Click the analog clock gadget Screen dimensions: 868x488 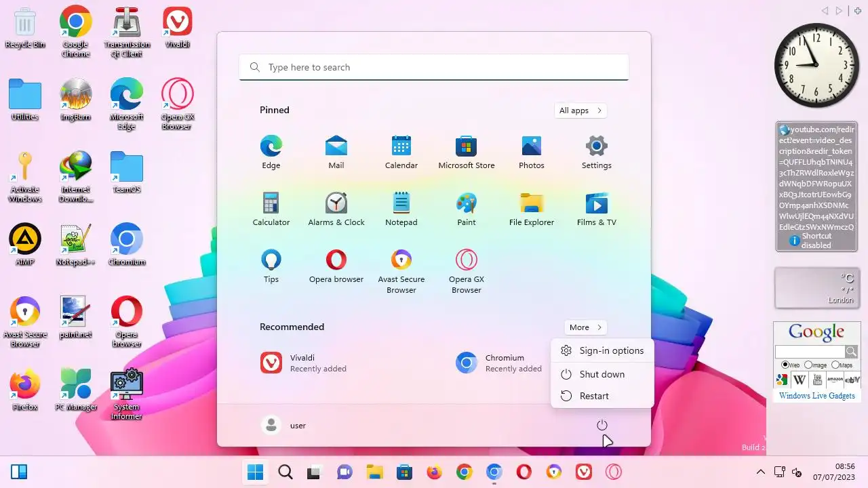(x=816, y=65)
